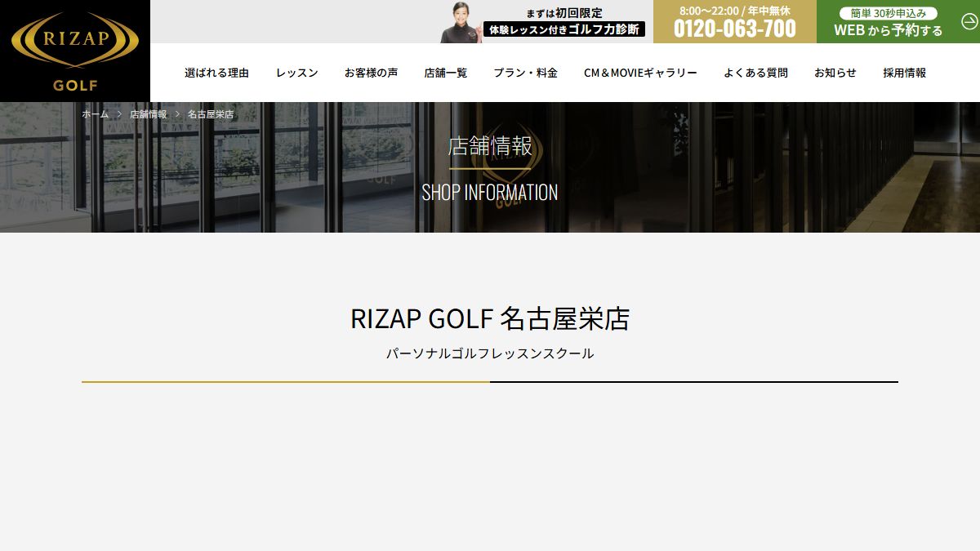Click the 体験レッスン付きゴルフ力診断 banner
This screenshot has width=980, height=551.
pos(564,29)
